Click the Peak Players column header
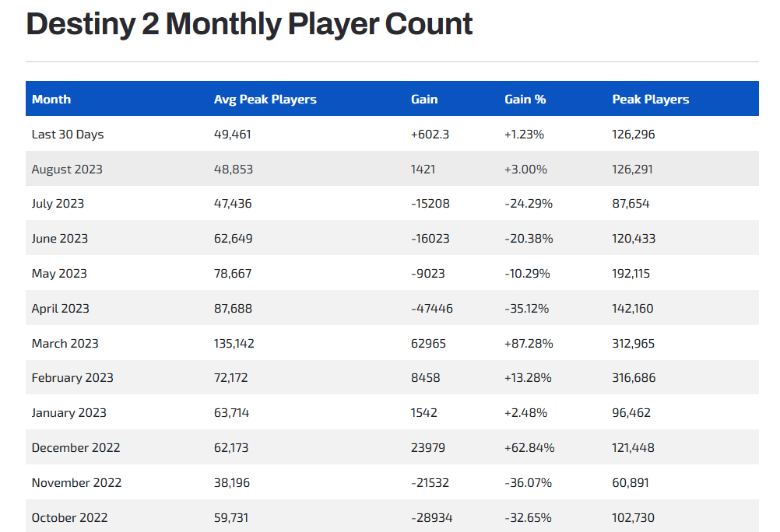The height and width of the screenshot is (532, 780). coord(651,100)
